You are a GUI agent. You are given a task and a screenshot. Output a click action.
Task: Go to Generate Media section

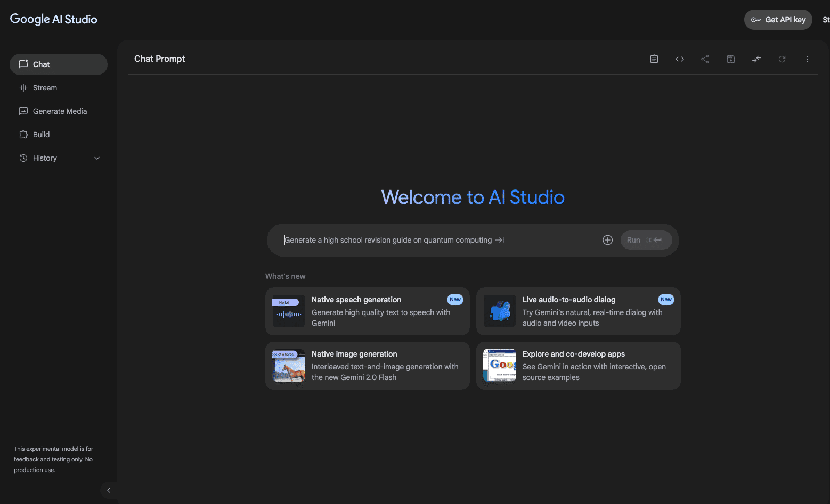pyautogui.click(x=60, y=111)
